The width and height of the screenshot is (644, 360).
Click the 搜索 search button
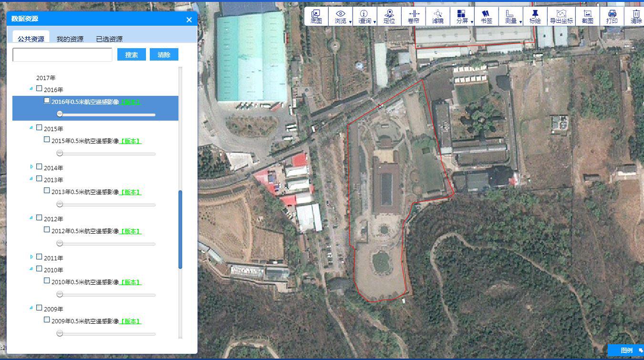pos(132,54)
